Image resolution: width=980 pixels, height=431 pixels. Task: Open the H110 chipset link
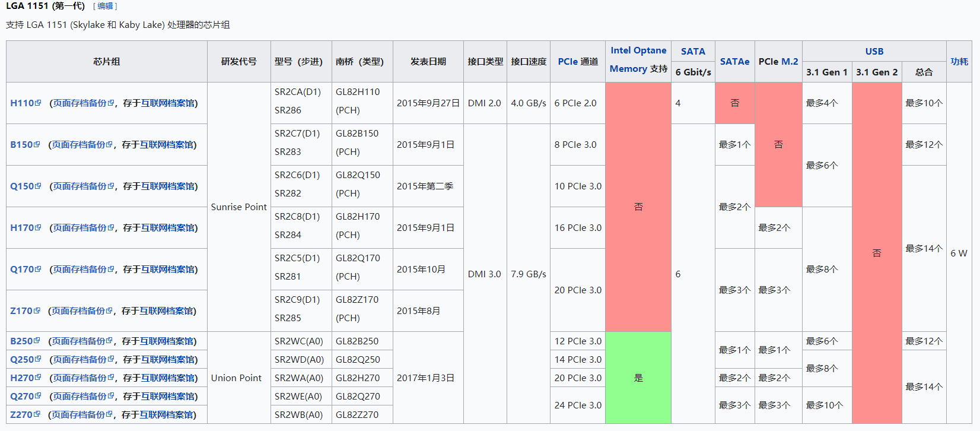(x=22, y=103)
